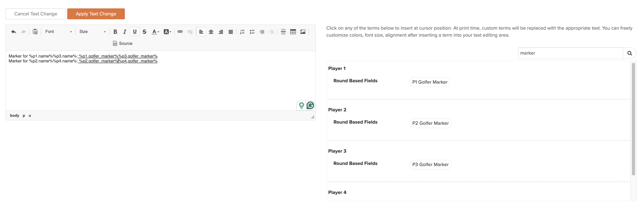Align text left

(201, 32)
